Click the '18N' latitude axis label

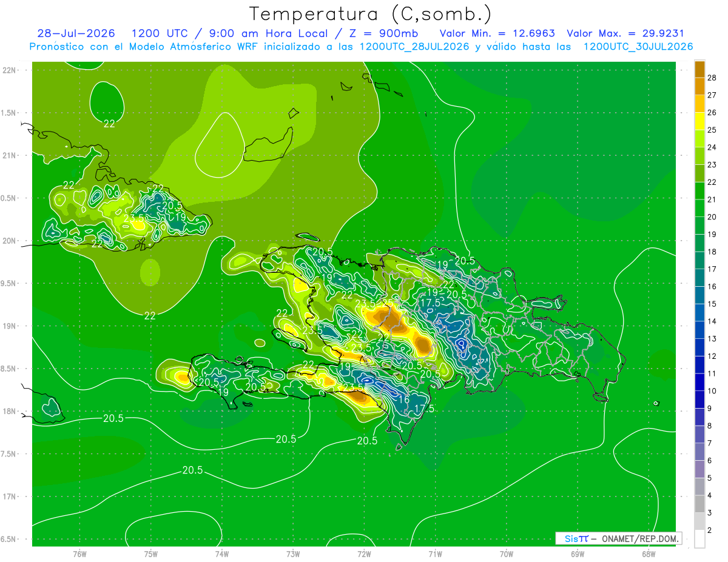pos(10,411)
